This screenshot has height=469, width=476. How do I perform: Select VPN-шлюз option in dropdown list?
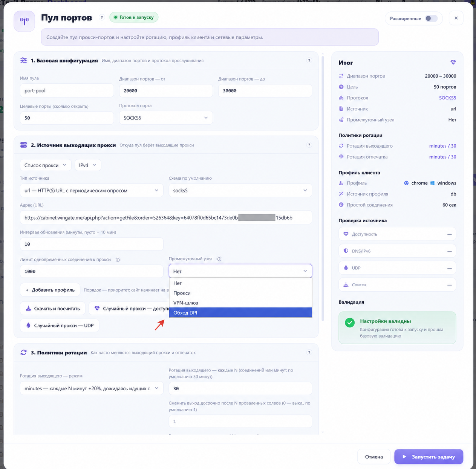(x=240, y=303)
